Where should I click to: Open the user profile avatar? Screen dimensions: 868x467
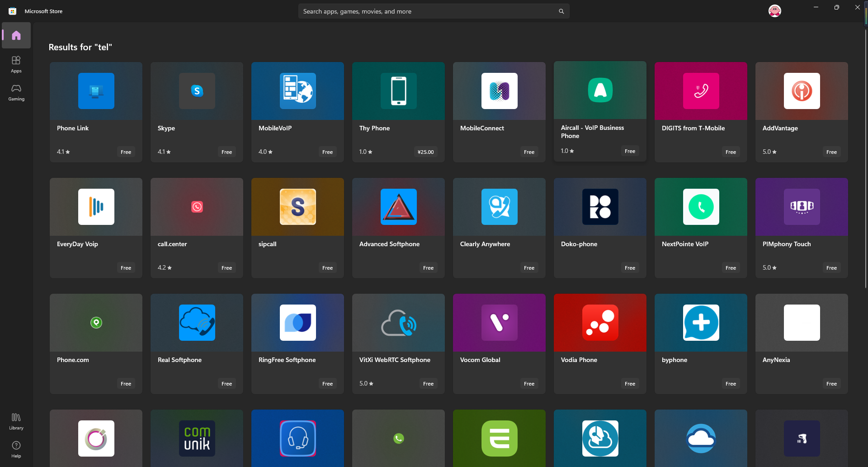tap(775, 11)
